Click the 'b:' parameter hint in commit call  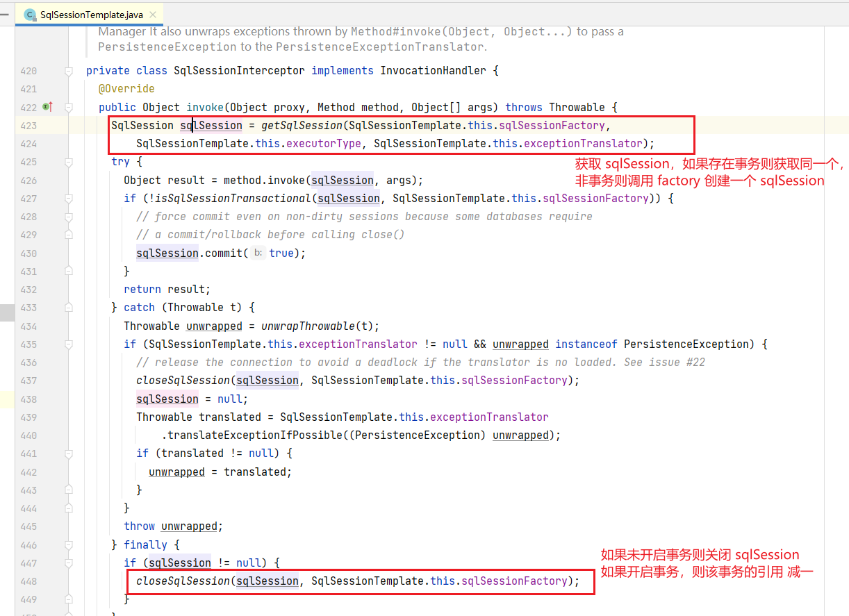coord(258,253)
